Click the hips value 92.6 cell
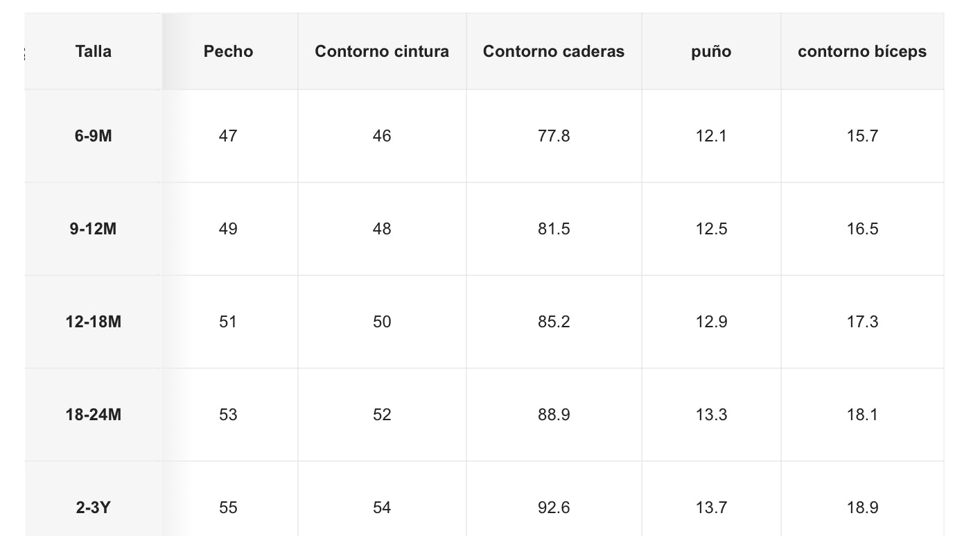This screenshot has width=980, height=536. [x=554, y=508]
